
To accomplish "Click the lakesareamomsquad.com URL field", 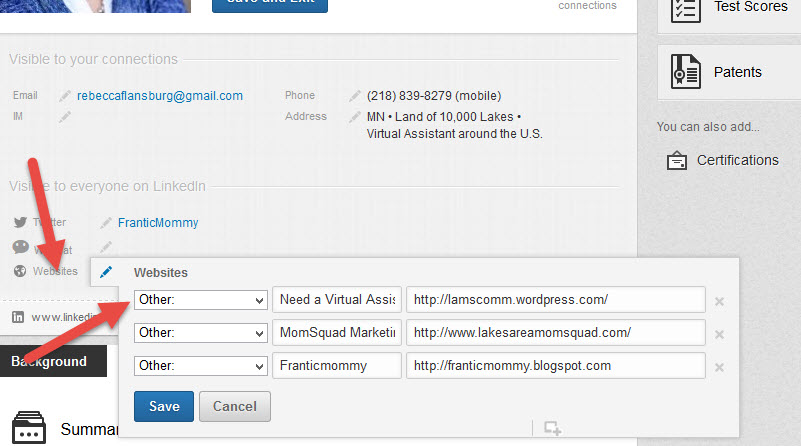I will pos(556,333).
